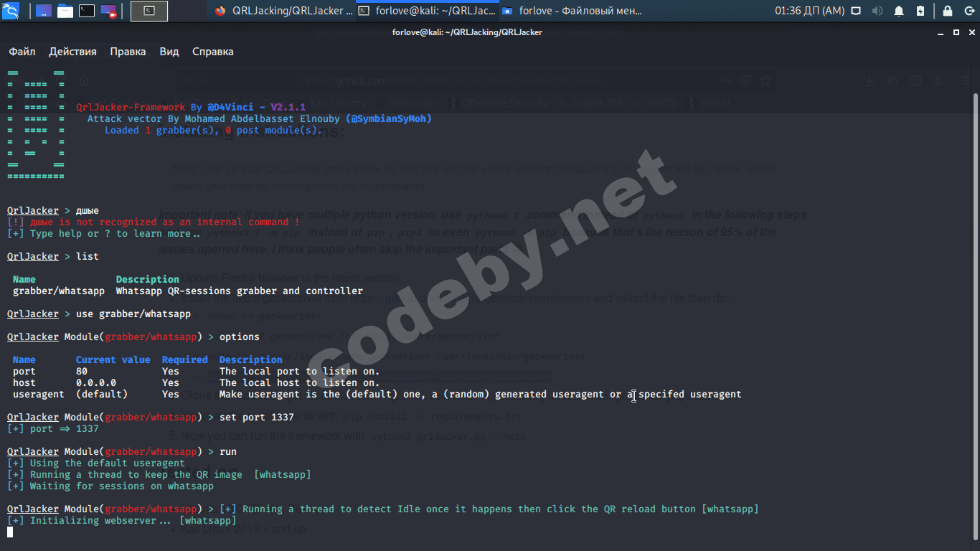Click the terminal cursor block at bottom
This screenshot has width=980, height=551.
(x=10, y=532)
